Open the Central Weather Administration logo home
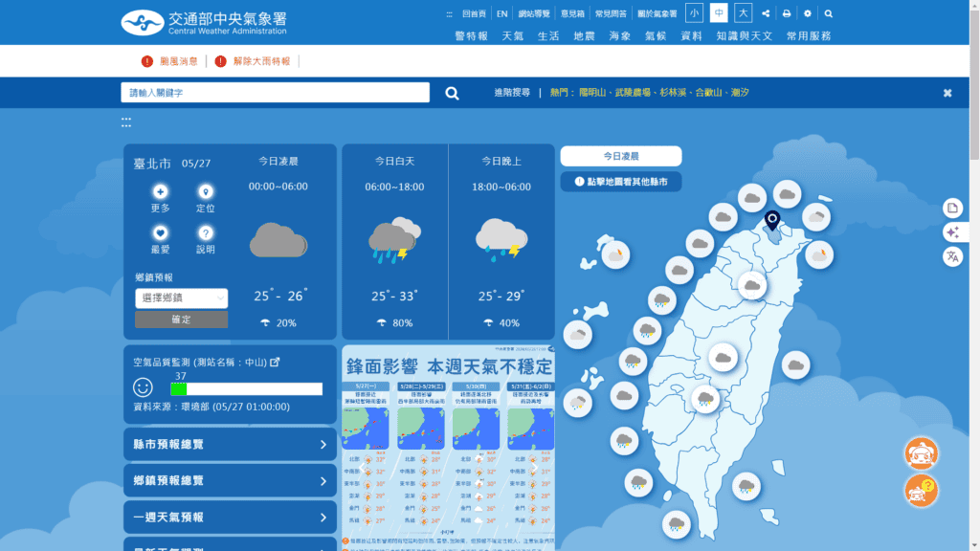This screenshot has width=980, height=551. pos(204,23)
